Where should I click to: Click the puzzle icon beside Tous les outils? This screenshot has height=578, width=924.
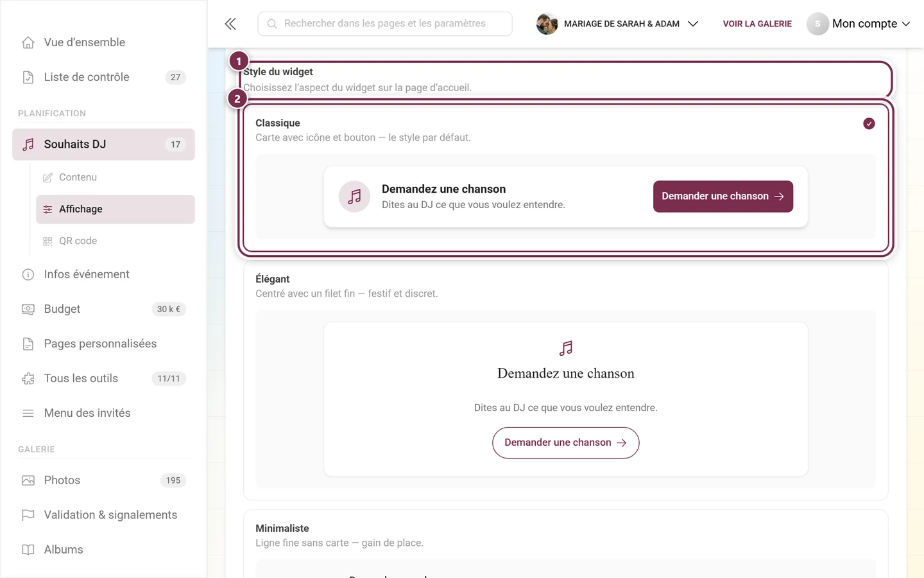coord(28,378)
